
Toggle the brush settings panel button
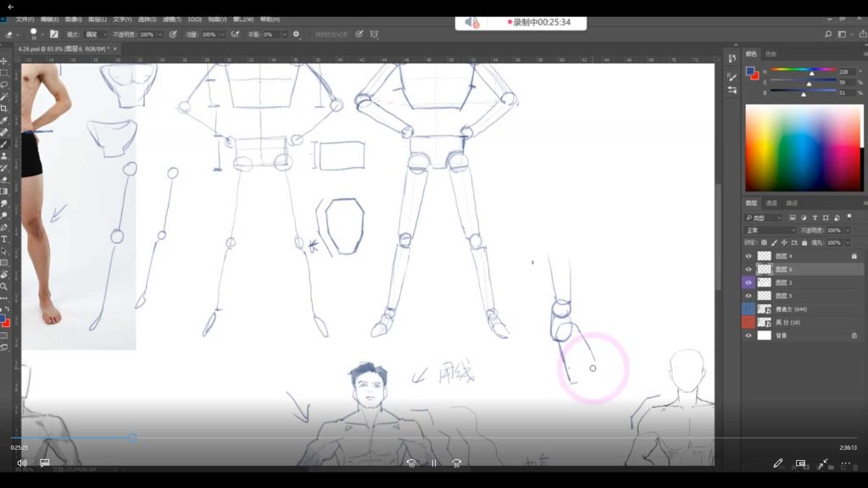coord(53,34)
